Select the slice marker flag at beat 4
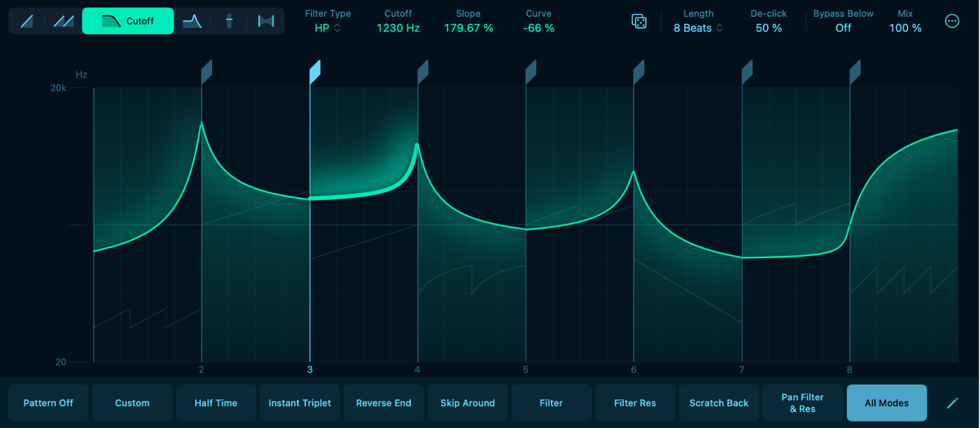 click(x=423, y=72)
